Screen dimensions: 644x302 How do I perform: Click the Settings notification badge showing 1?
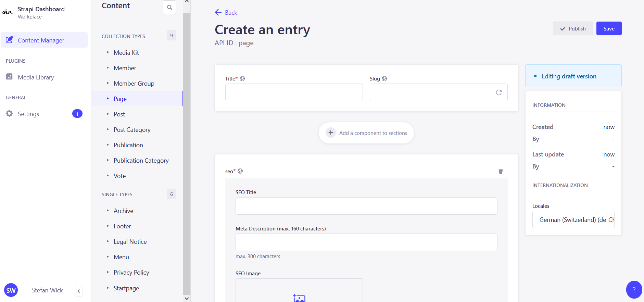pos(77,113)
